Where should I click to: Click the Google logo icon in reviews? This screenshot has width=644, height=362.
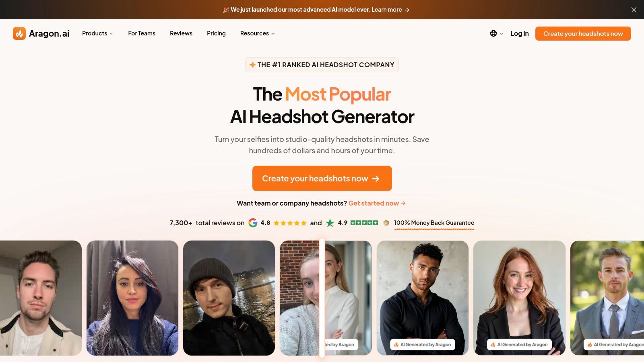[x=253, y=223]
